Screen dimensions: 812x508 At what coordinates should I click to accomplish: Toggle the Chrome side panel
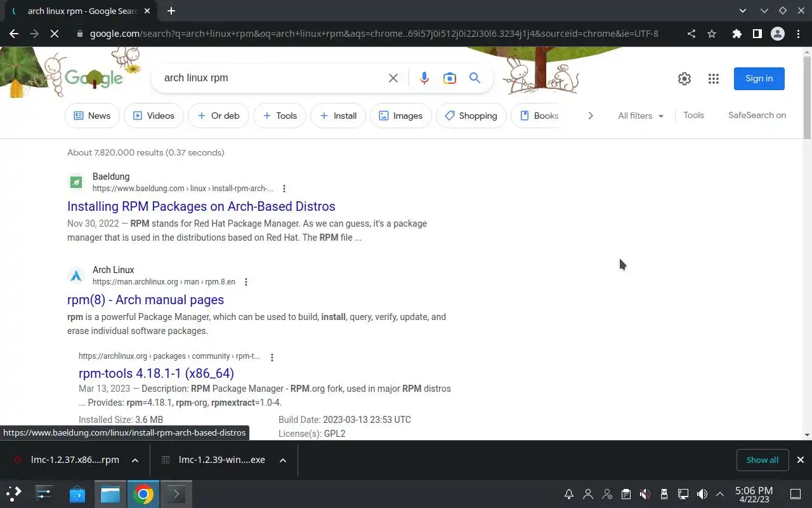coord(757,34)
